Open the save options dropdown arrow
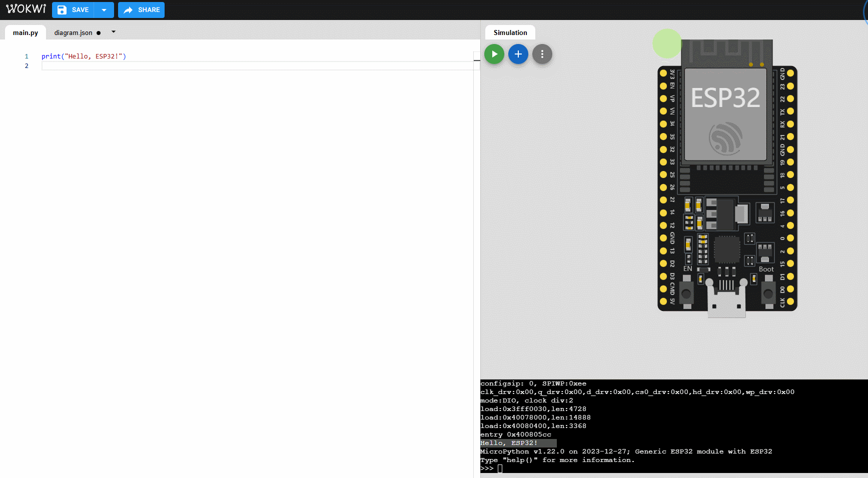 104,10
